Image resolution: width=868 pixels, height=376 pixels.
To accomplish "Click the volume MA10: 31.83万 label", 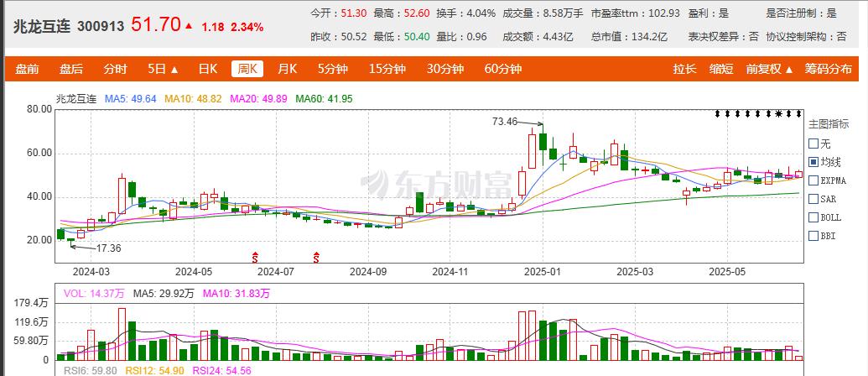I will pyautogui.click(x=236, y=294).
